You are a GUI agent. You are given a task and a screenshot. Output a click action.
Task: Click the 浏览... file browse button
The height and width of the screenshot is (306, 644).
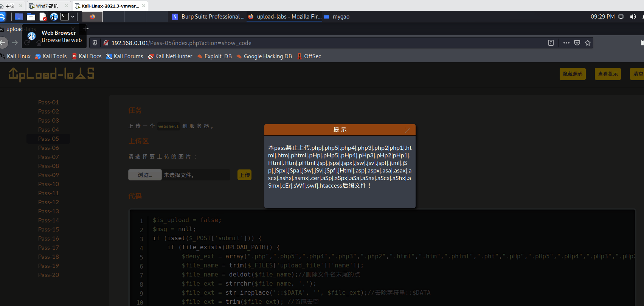click(x=145, y=175)
